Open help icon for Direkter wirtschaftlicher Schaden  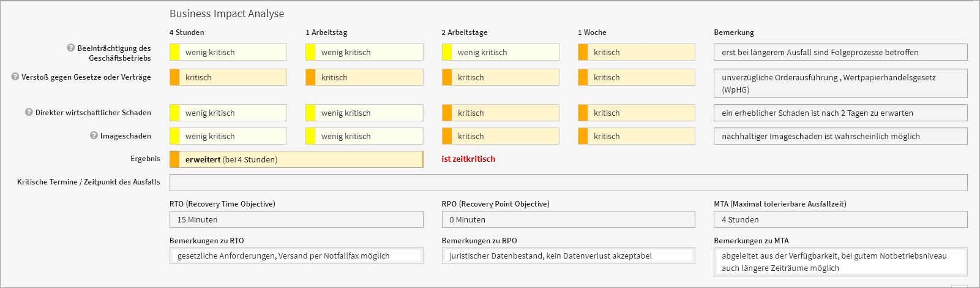click(29, 113)
